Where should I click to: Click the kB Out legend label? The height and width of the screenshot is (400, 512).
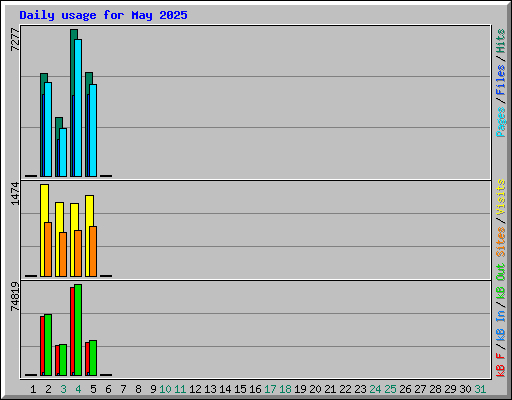500,282
